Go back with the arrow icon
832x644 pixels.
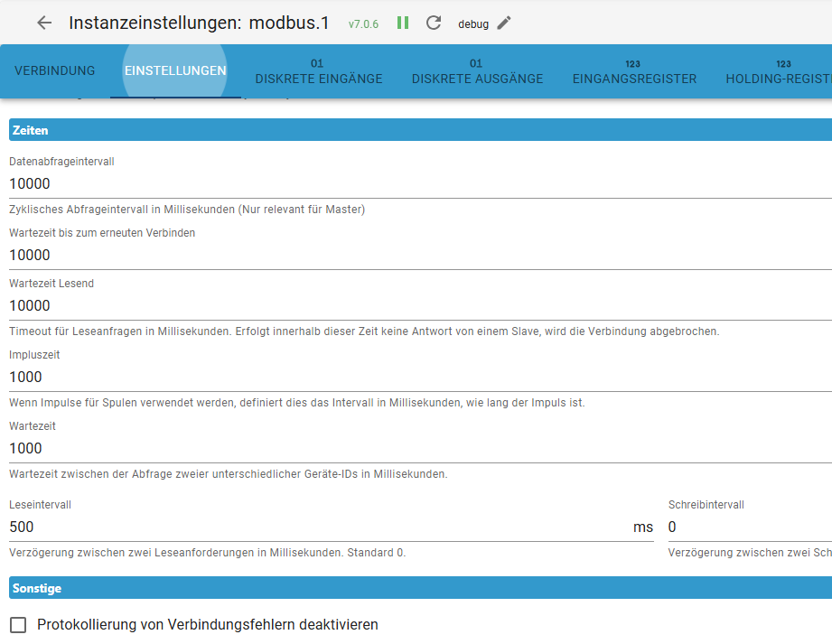coord(44,23)
